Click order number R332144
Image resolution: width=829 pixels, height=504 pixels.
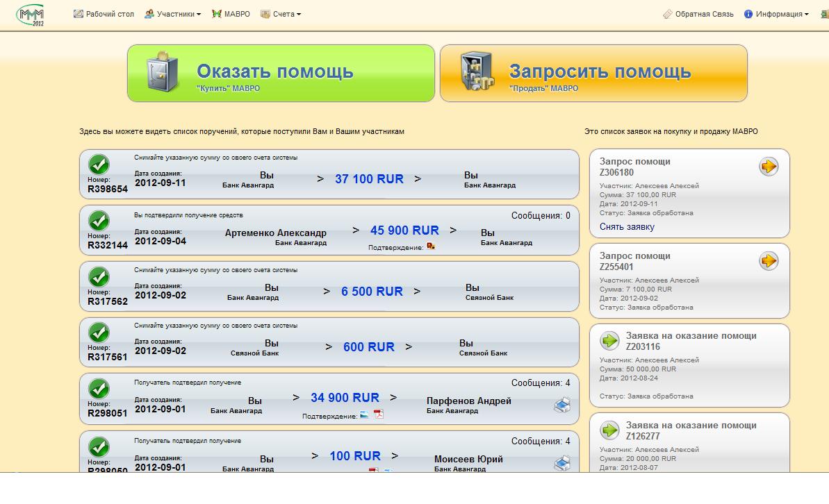tap(107, 245)
